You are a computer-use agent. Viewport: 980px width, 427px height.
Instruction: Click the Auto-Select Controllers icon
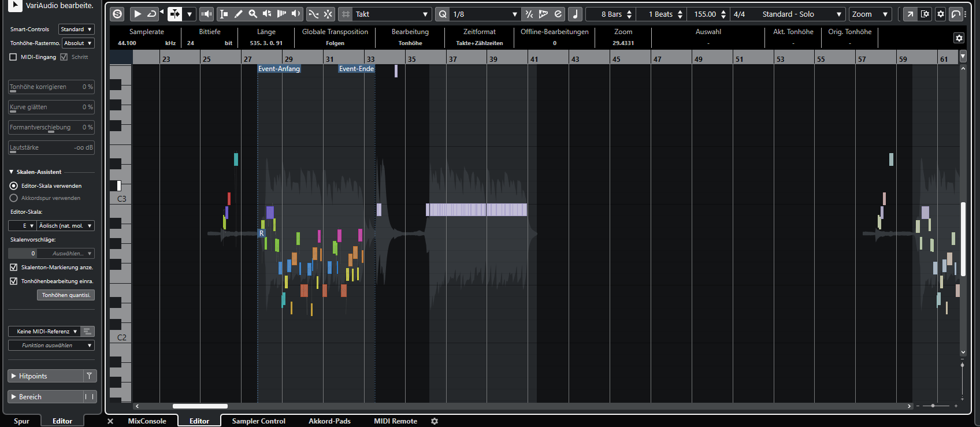328,14
